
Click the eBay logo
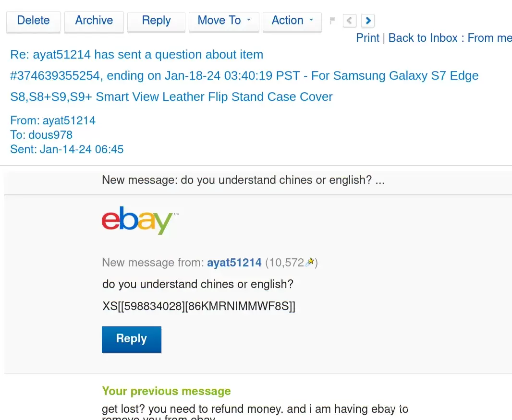point(137,220)
